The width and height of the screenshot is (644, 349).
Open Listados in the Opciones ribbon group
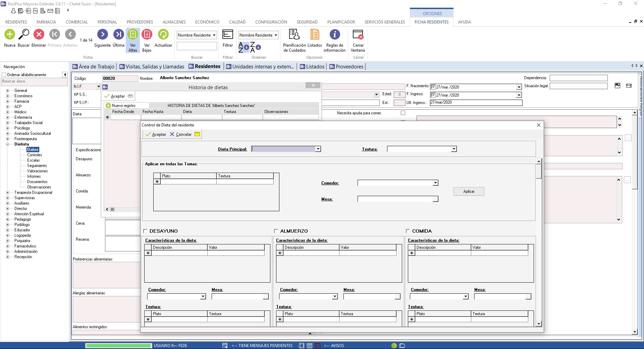(x=315, y=34)
